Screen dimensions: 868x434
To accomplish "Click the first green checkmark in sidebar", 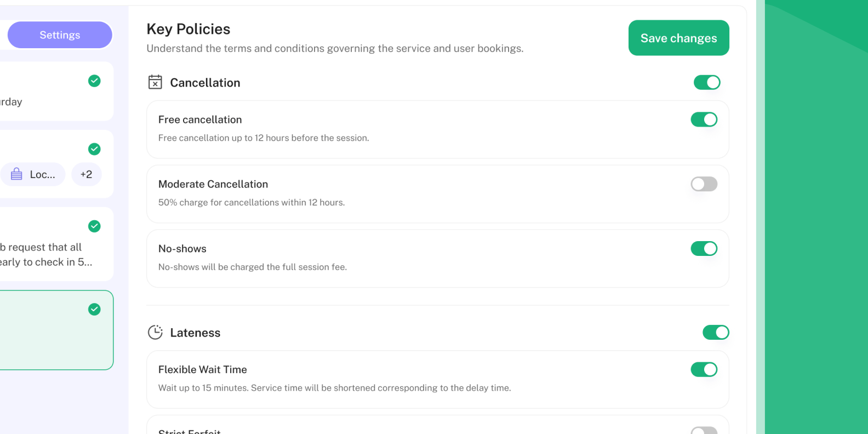I will coord(94,81).
